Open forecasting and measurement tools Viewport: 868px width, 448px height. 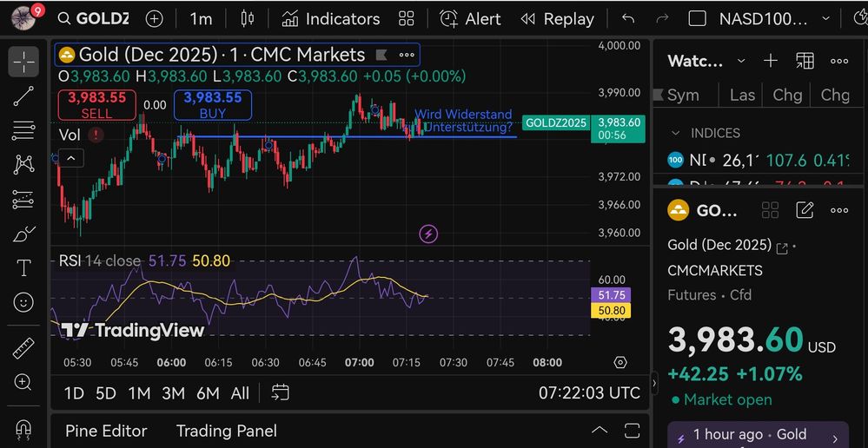23,200
